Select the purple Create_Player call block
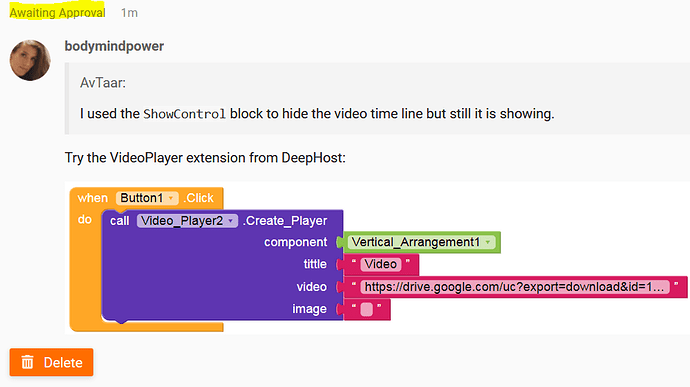Screen dimensions: 690x387 pyautogui.click(x=222, y=264)
